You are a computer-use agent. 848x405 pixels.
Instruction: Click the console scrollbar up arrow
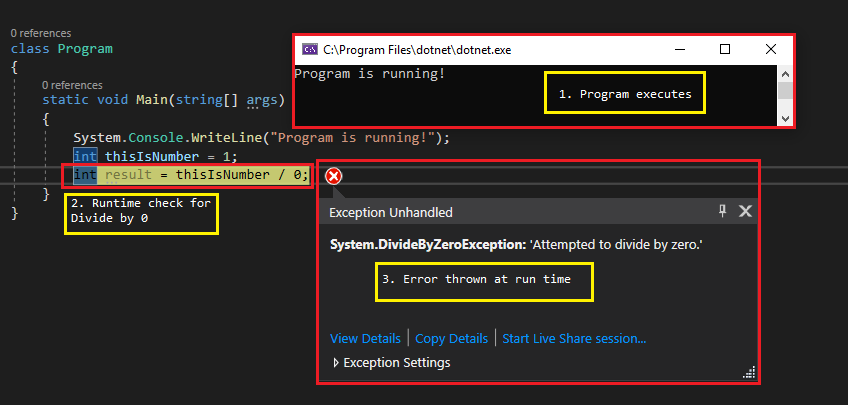785,74
